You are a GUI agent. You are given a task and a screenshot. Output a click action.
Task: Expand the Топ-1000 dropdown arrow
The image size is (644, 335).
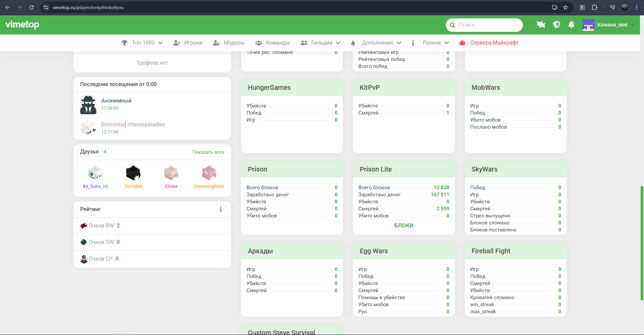pyautogui.click(x=160, y=43)
